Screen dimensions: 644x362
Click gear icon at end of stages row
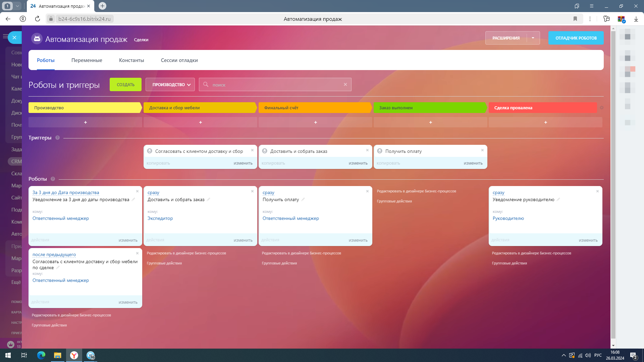(x=601, y=108)
